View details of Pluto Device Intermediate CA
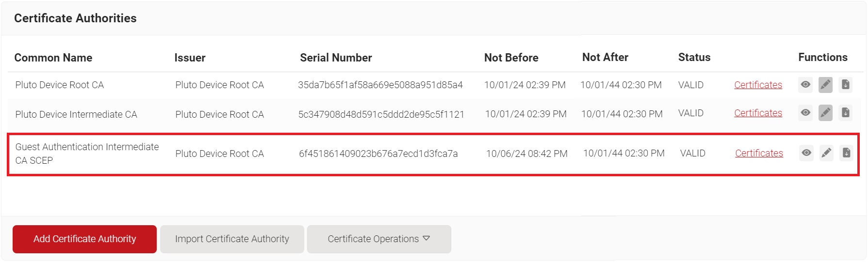The width and height of the screenshot is (868, 262). (805, 113)
